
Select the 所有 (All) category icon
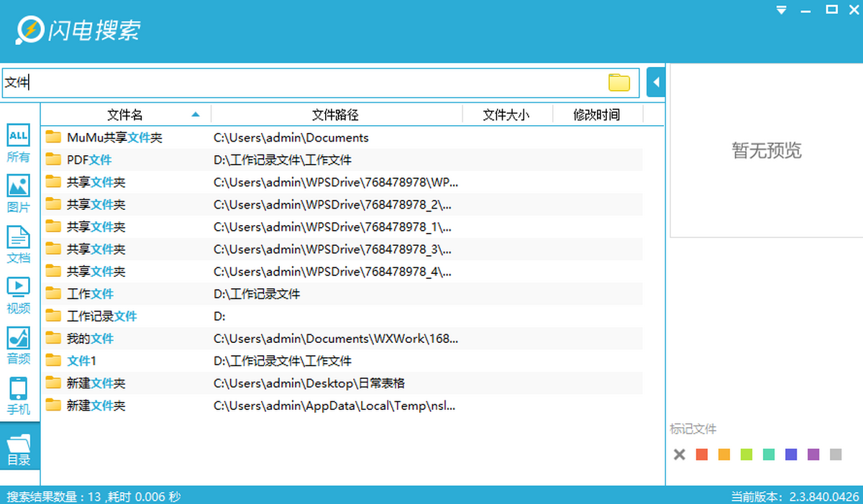point(19,142)
